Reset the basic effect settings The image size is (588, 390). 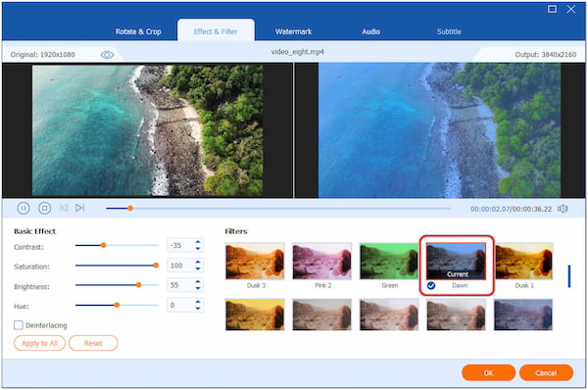[x=93, y=343]
